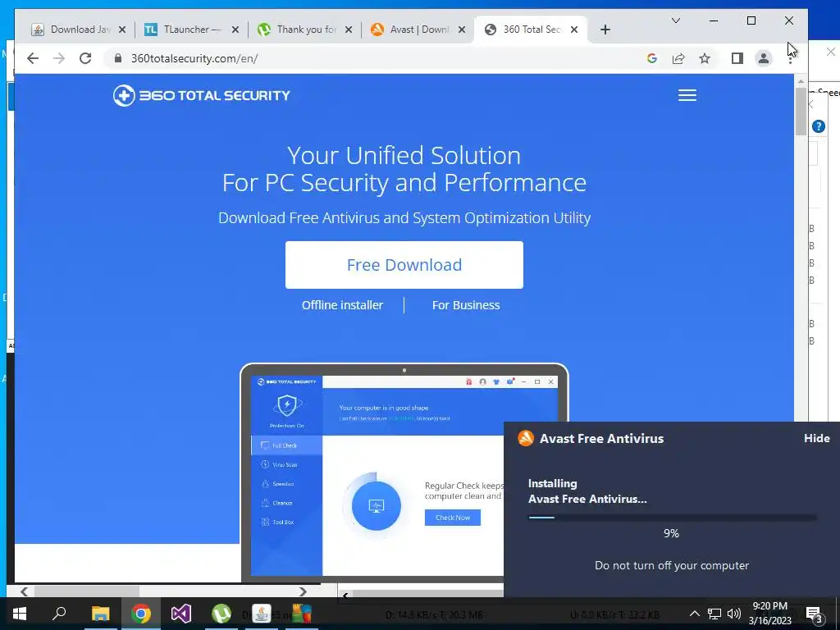Open taskbar search
Viewport: 840px width, 630px height.
tap(59, 614)
